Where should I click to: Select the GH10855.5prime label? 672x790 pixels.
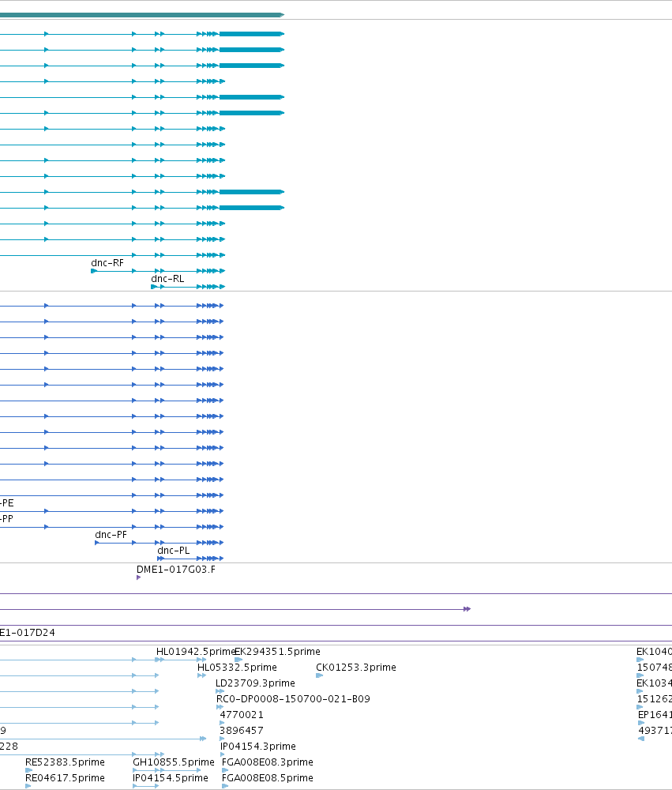(x=173, y=762)
